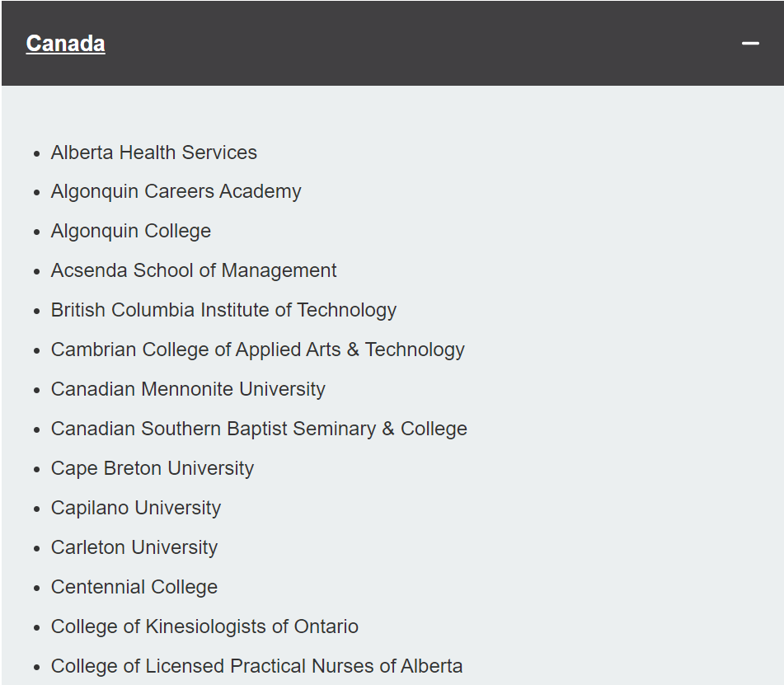
Task: Click the dark Canada accordion header bar
Action: coord(392,44)
